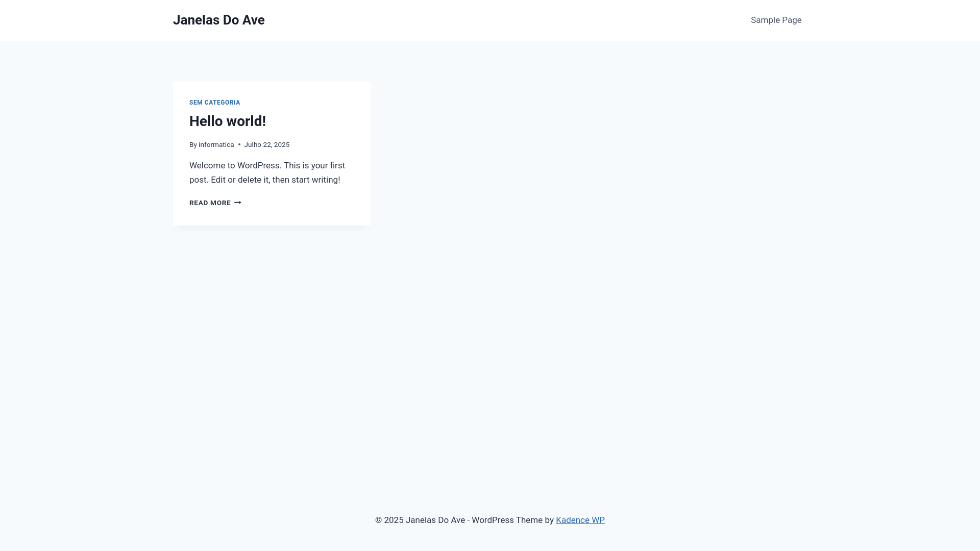Image resolution: width=980 pixels, height=551 pixels.
Task: Open the Janelas Do Ave site title
Action: point(218,20)
